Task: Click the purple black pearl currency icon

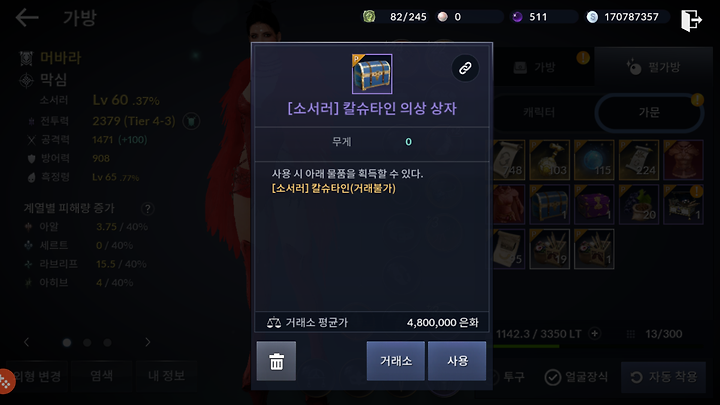Action: point(518,17)
